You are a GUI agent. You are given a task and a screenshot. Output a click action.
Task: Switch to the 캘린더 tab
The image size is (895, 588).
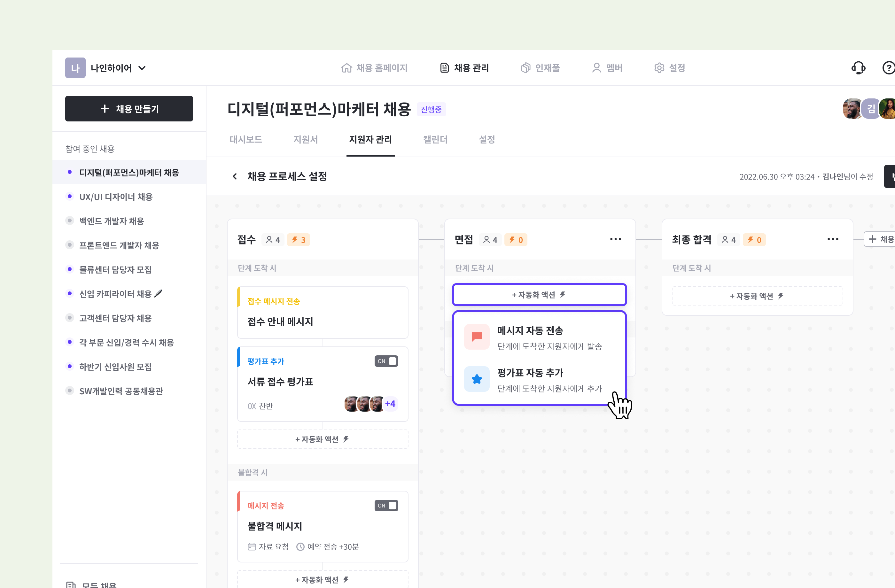435,139
